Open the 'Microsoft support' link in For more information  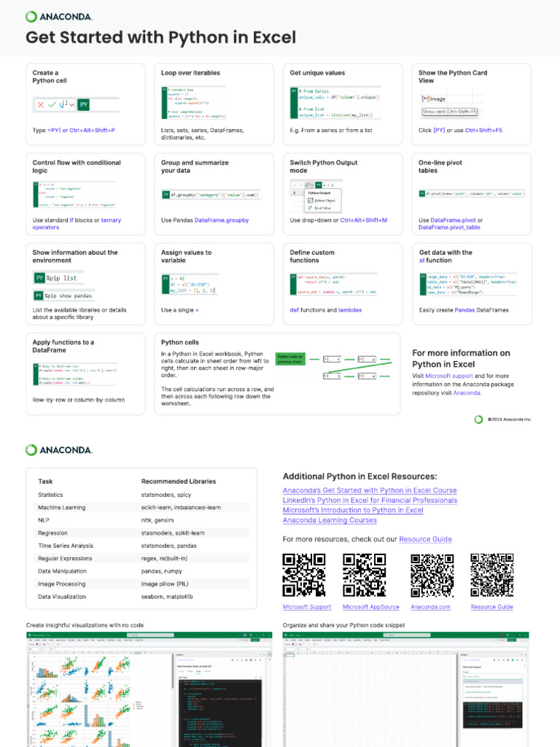pyautogui.click(x=449, y=376)
